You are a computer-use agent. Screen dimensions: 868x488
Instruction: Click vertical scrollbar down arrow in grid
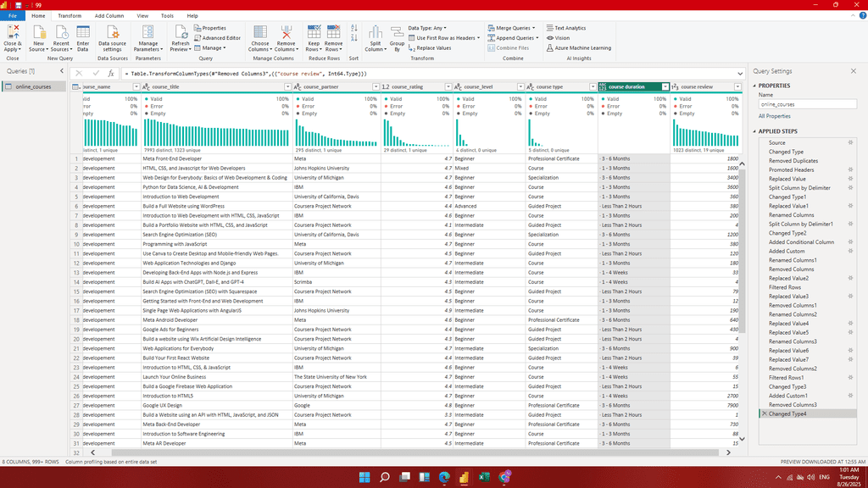tap(742, 439)
